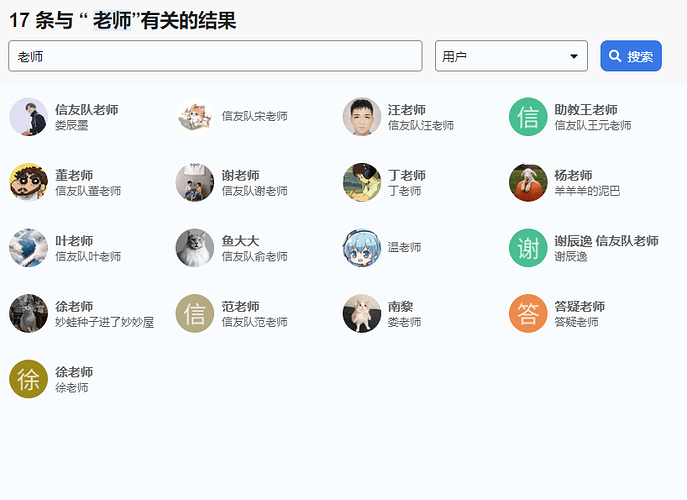Open avatar of 徐老师 妙蛙种子进了妙妙屋
Screen dimensions: 687x500
pyautogui.click(x=28, y=313)
